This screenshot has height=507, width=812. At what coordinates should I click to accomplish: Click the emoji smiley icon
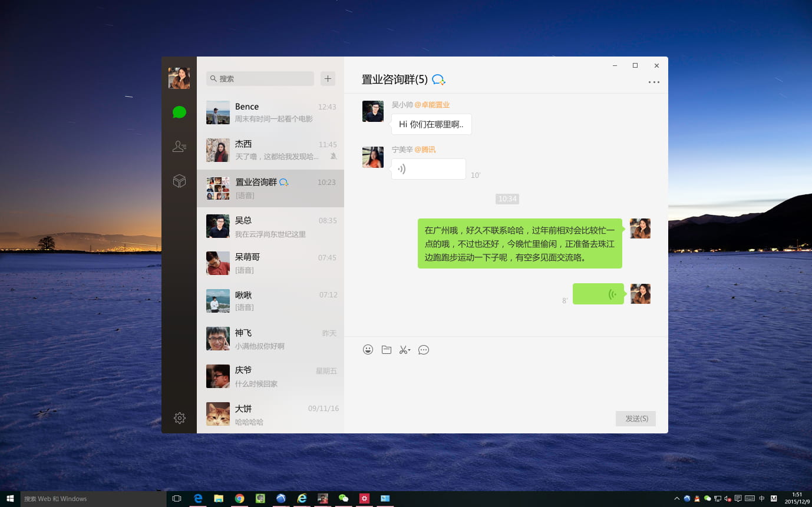click(368, 350)
